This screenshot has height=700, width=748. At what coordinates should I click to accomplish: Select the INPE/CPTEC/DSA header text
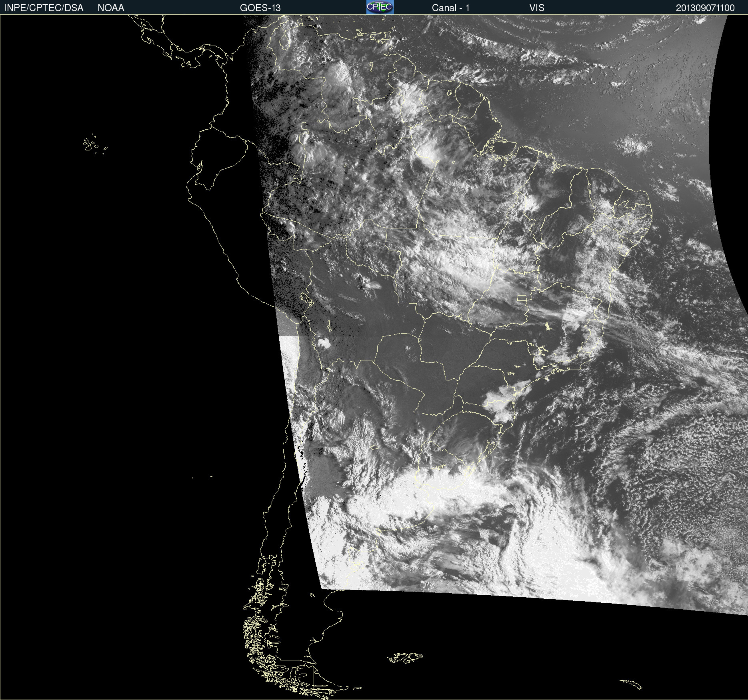click(44, 8)
